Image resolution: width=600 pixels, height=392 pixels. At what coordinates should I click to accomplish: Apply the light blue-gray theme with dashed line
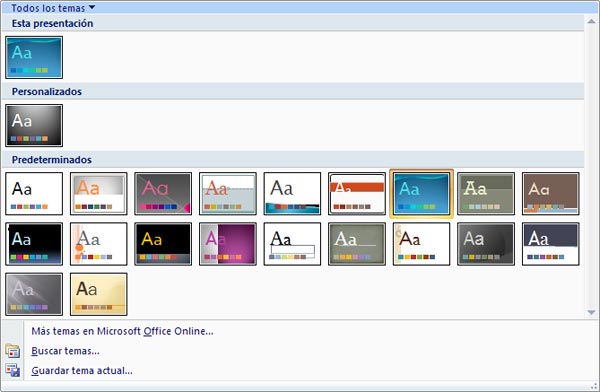228,194
